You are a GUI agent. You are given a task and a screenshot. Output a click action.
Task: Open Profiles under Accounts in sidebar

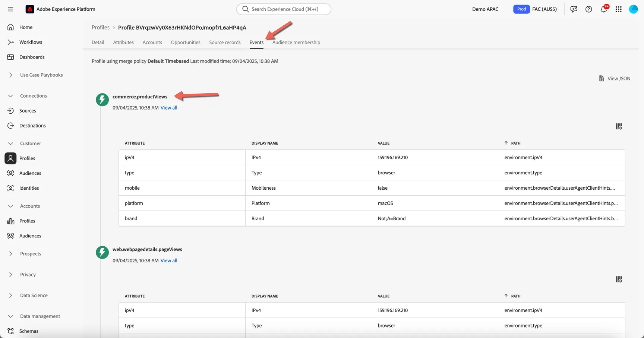click(x=27, y=221)
